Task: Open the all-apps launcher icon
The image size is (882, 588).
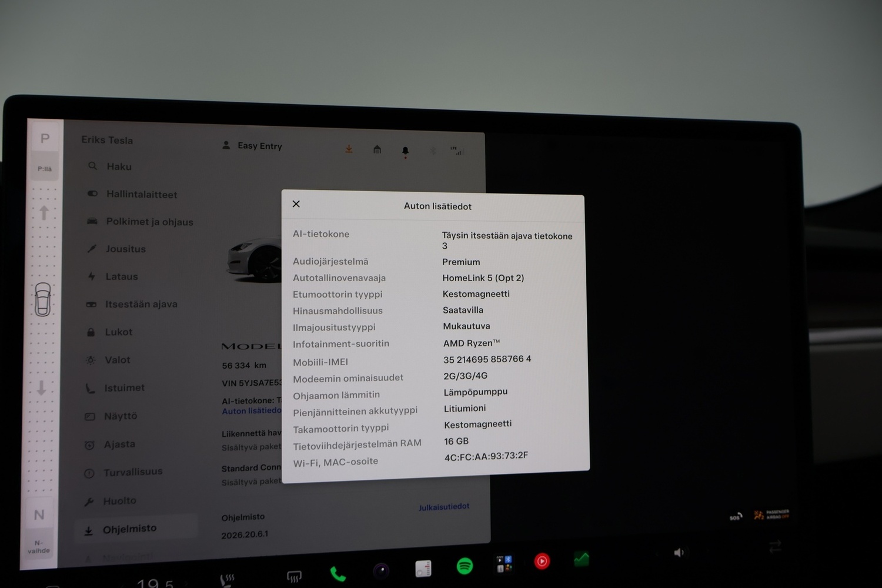Action: pos(504,564)
